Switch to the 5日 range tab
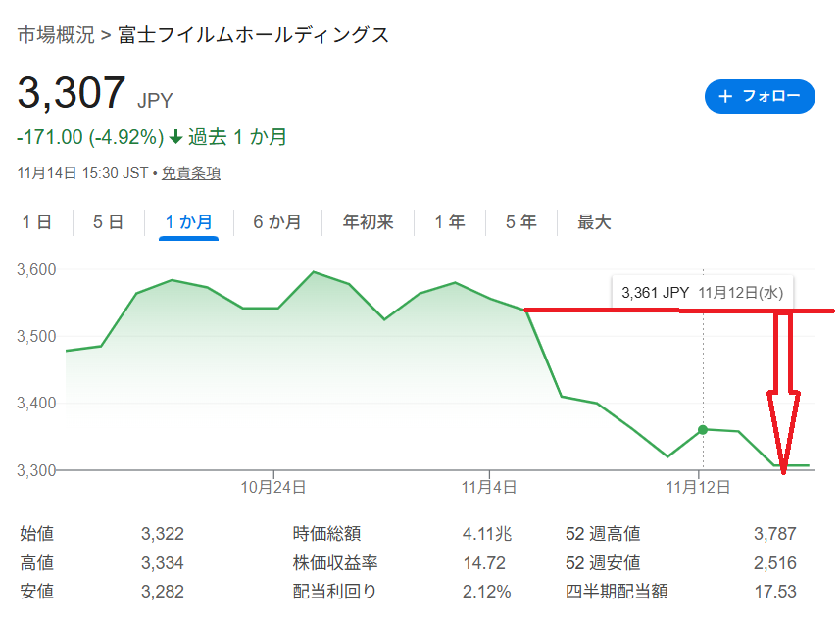 108,222
